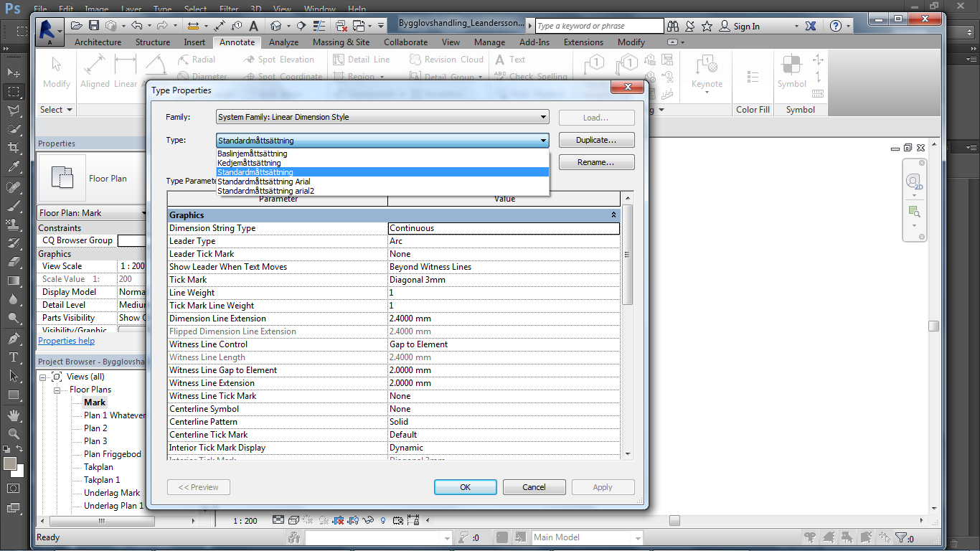The image size is (980, 551).
Task: Click the Photoshop foreground color swatch
Action: coord(10,463)
